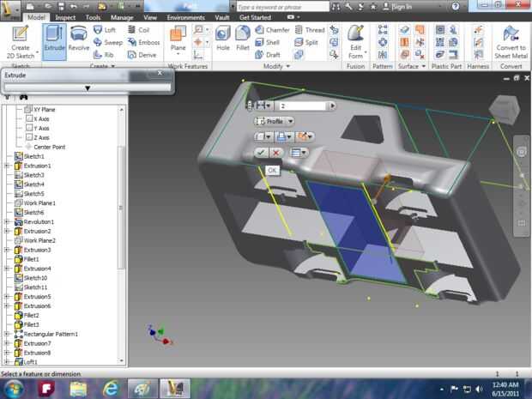The height and width of the screenshot is (399, 532).
Task: Select the Revolve tool
Action: [79, 39]
